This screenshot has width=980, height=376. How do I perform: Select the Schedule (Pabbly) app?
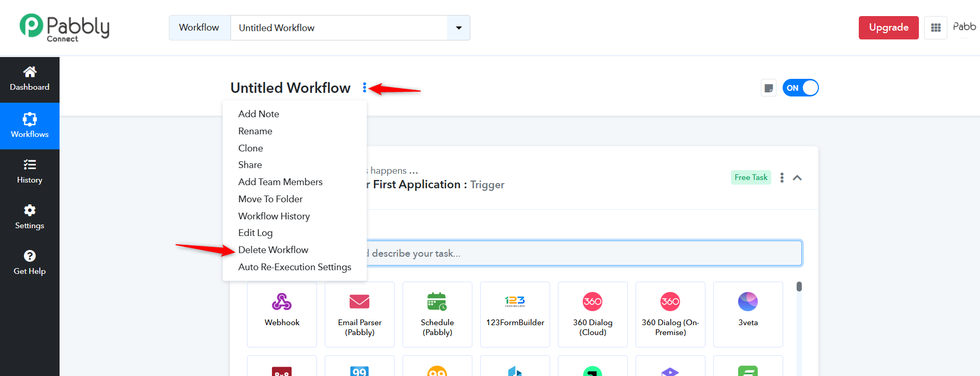click(437, 314)
